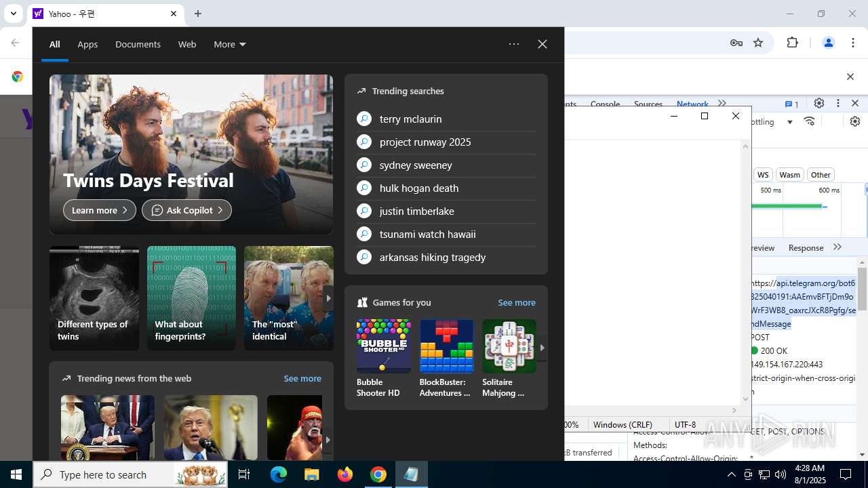Open DevTools settings gear
Image resolution: width=868 pixels, height=488 pixels.
(819, 104)
